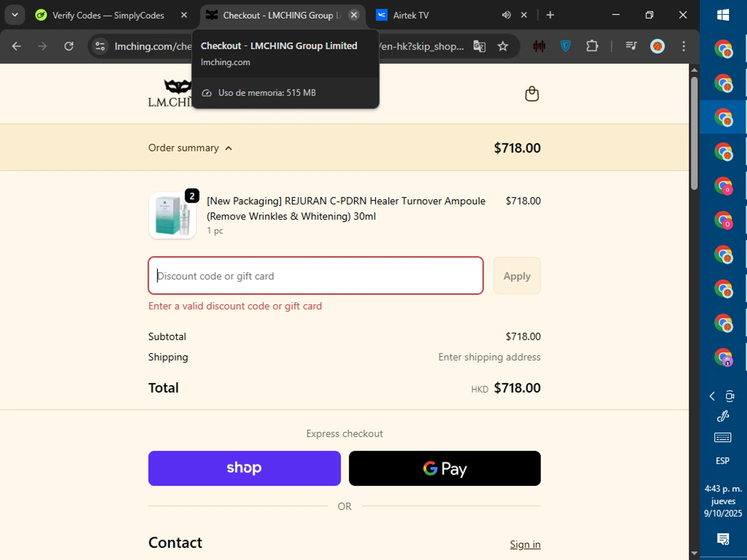The width and height of the screenshot is (747, 560).
Task: Open the Windows Start button
Action: click(723, 15)
